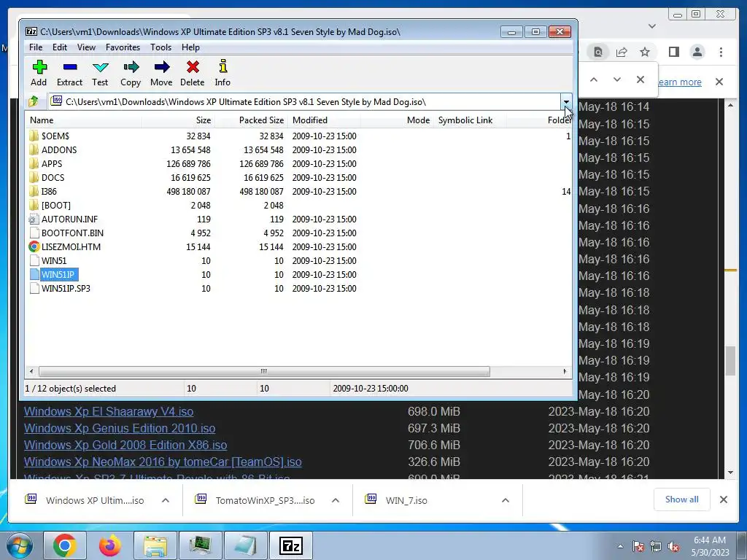Screen dimensions: 747x560
Task: Show hidden system tray icons
Action: pos(620,546)
